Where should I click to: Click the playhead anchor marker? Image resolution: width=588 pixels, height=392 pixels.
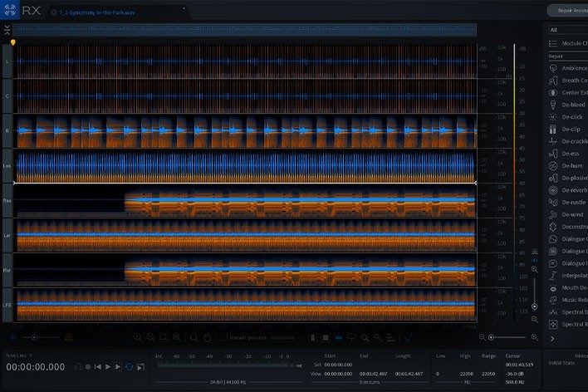click(12, 42)
